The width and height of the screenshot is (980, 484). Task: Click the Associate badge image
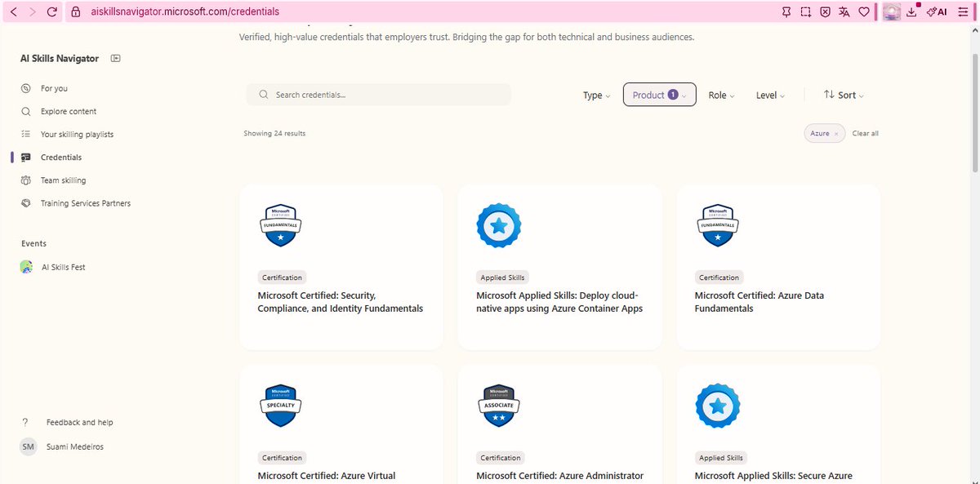(x=499, y=406)
